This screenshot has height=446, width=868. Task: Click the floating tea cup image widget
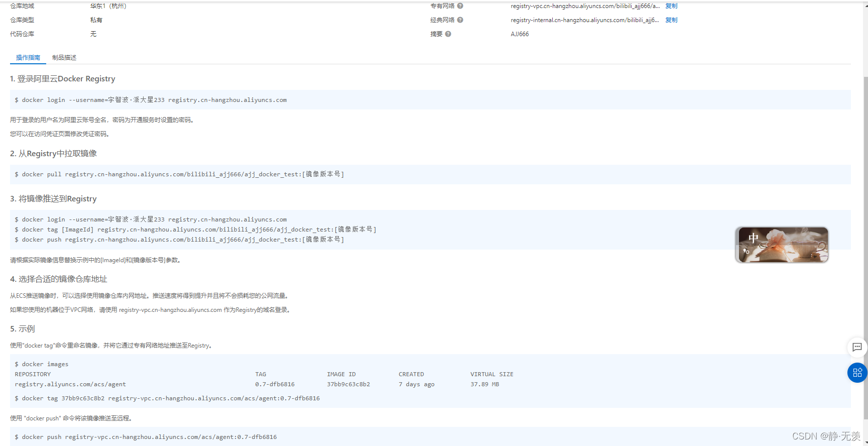click(x=782, y=245)
